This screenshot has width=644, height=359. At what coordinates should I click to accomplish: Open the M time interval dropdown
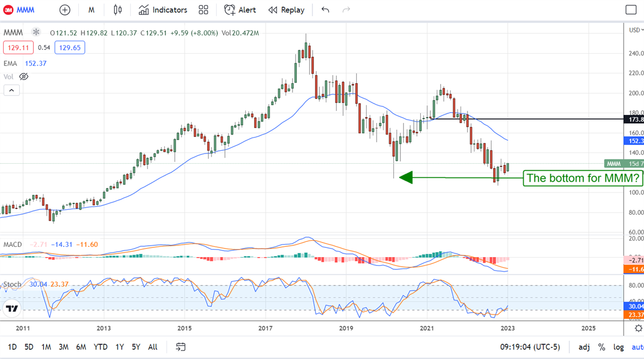(x=91, y=10)
